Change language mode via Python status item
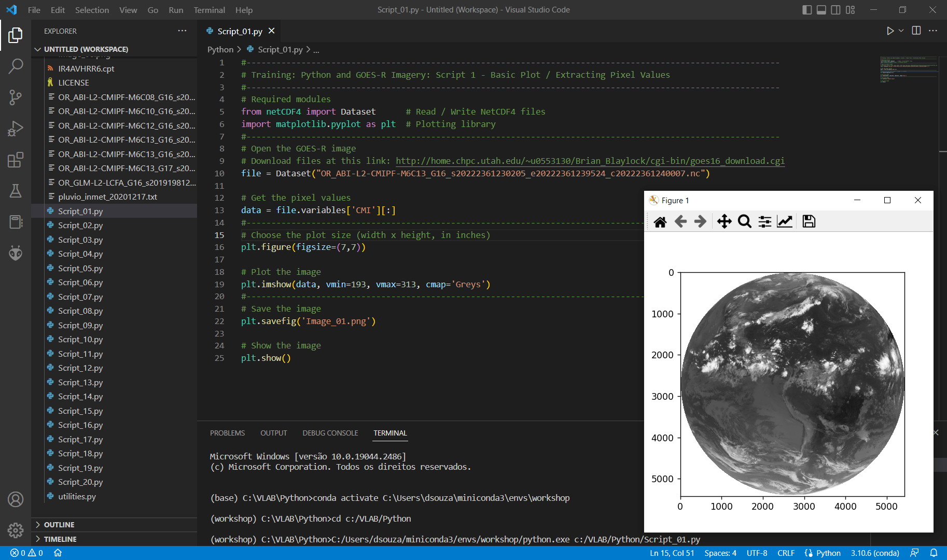The height and width of the screenshot is (560, 947). point(828,553)
